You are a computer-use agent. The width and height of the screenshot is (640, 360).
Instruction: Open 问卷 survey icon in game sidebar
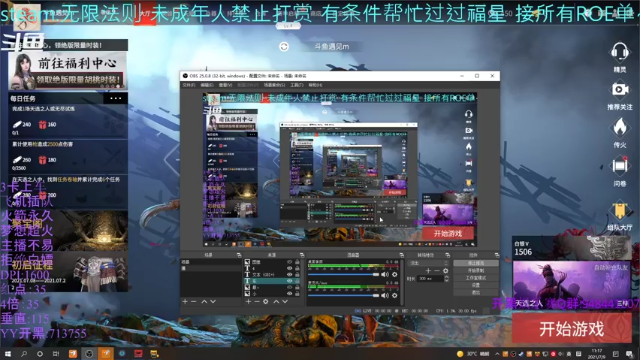[620, 166]
